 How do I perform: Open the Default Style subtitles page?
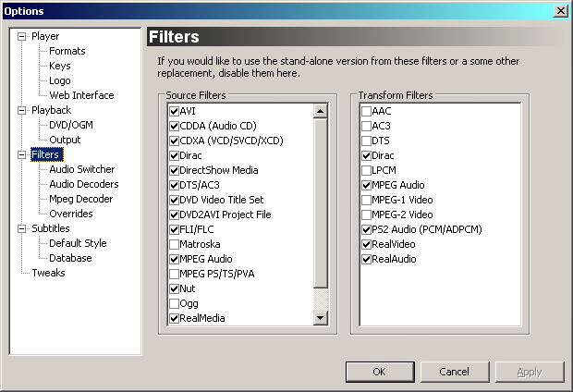click(x=78, y=243)
